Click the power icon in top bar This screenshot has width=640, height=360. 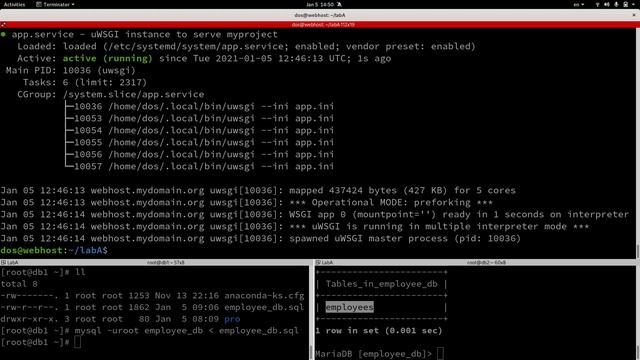coord(626,4)
